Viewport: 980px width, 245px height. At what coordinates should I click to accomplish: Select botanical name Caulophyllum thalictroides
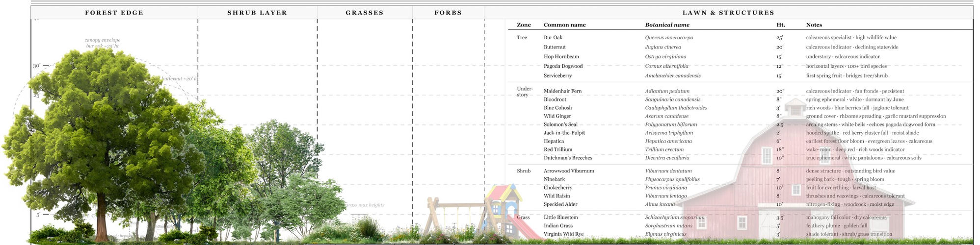pyautogui.click(x=676, y=108)
